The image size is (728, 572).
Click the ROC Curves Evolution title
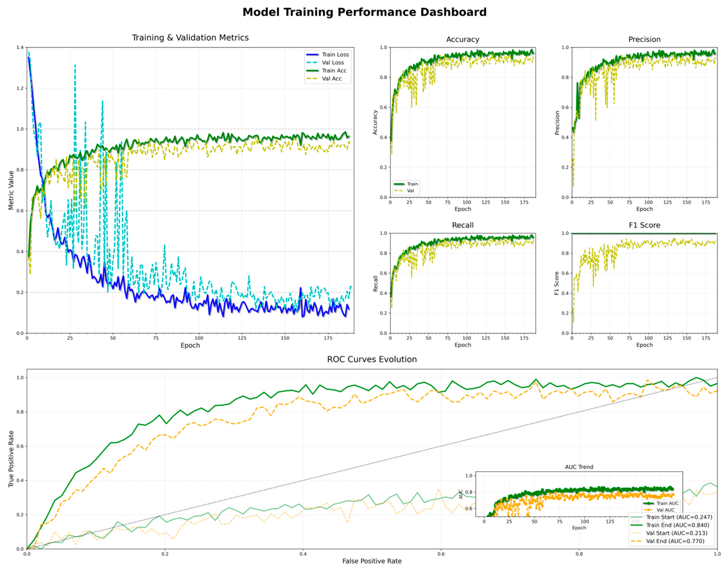click(x=371, y=359)
